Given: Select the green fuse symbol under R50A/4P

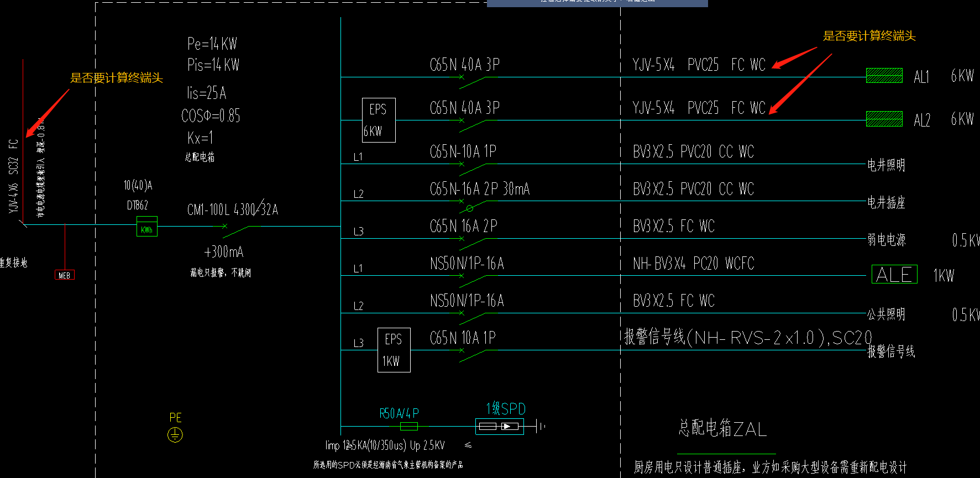Looking at the screenshot, I should click(408, 427).
